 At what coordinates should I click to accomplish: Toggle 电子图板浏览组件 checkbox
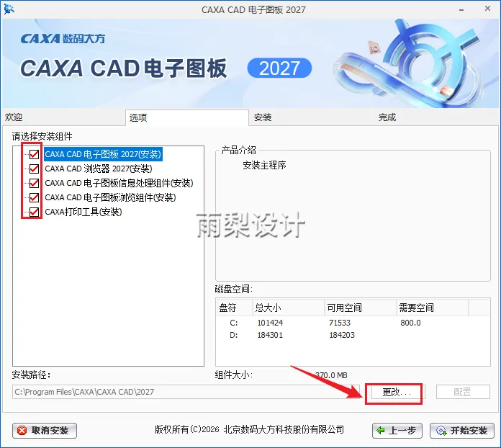[x=34, y=197]
